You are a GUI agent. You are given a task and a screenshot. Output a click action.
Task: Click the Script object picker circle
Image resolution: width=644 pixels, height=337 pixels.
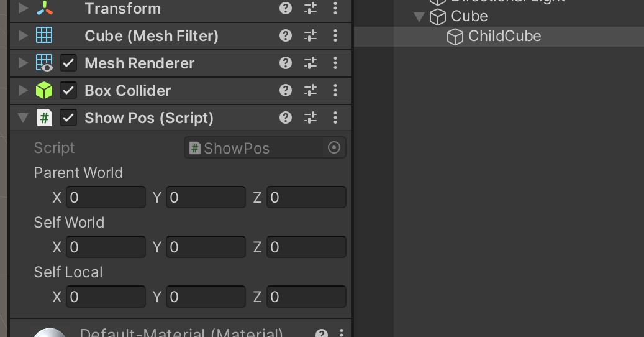point(334,148)
